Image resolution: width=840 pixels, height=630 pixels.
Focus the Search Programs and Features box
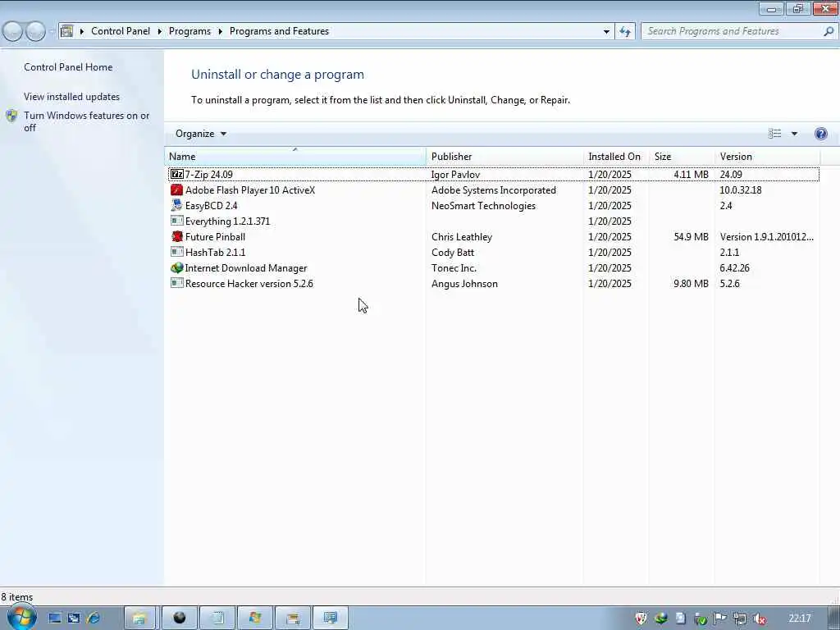click(733, 31)
